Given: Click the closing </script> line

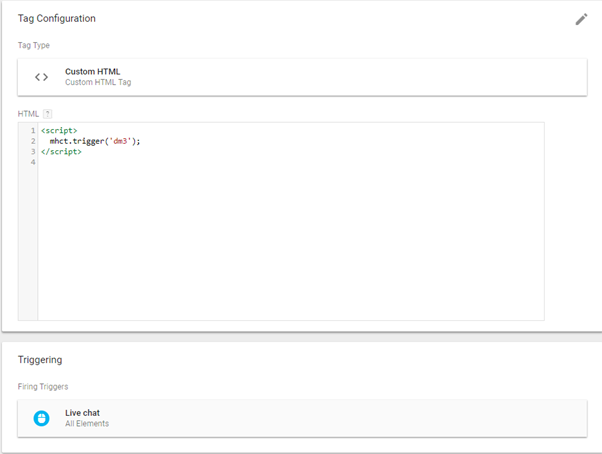Looking at the screenshot, I should click(x=61, y=152).
